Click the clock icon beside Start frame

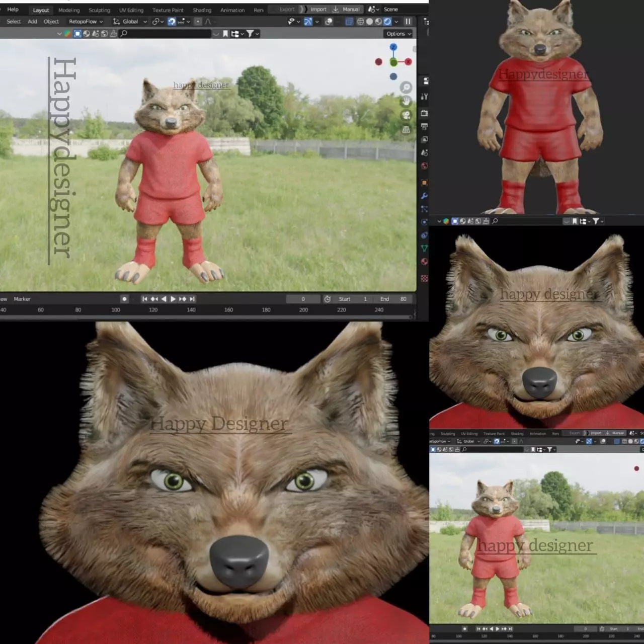coord(327,299)
